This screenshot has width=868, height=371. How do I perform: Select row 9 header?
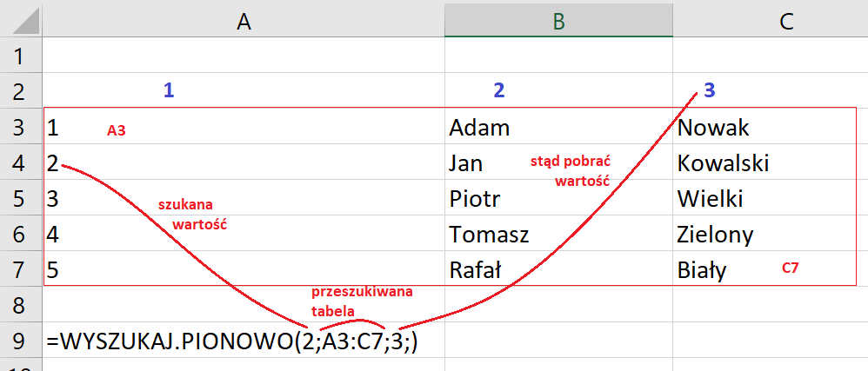coord(21,341)
